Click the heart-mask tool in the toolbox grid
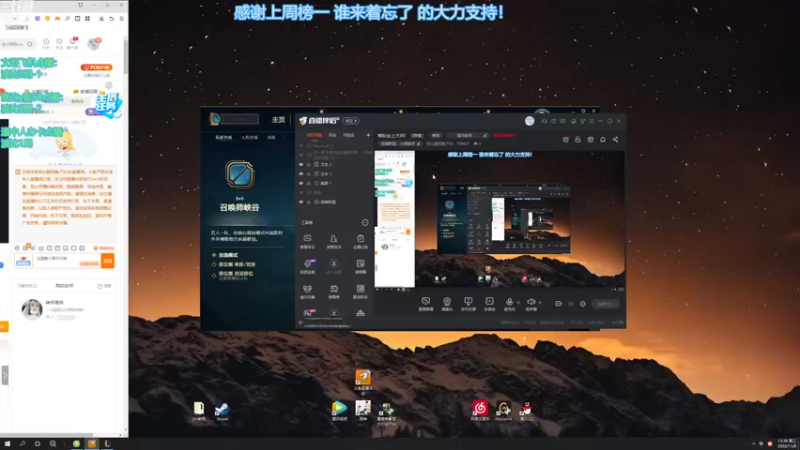The height and width of the screenshot is (450, 800). click(307, 291)
